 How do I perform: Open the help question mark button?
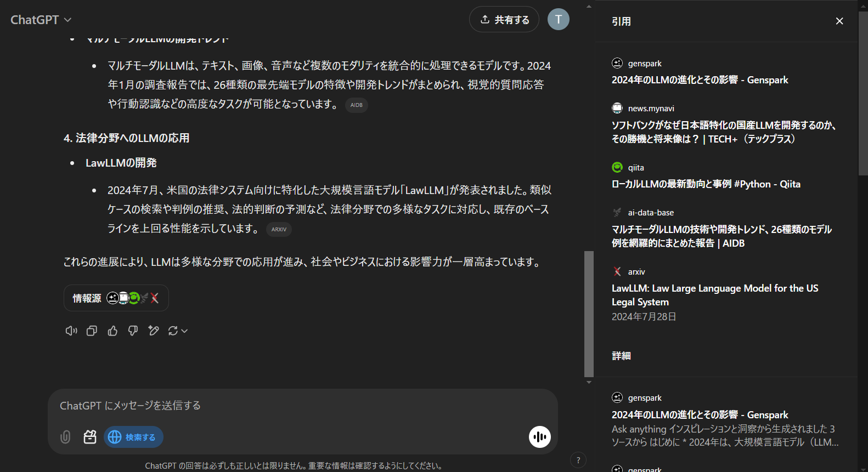(x=578, y=460)
